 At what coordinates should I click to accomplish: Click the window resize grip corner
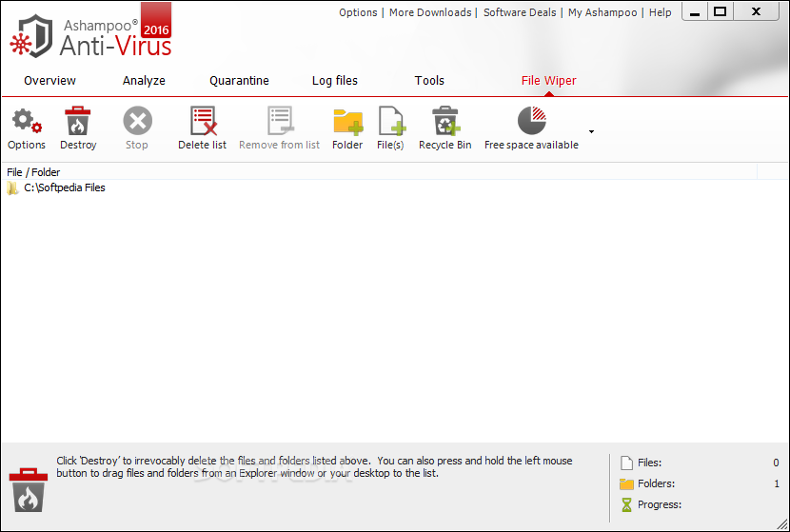pos(782,525)
